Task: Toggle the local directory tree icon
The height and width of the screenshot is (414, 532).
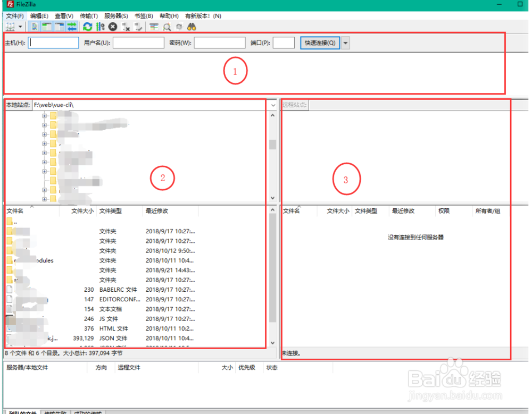Action: (47, 27)
